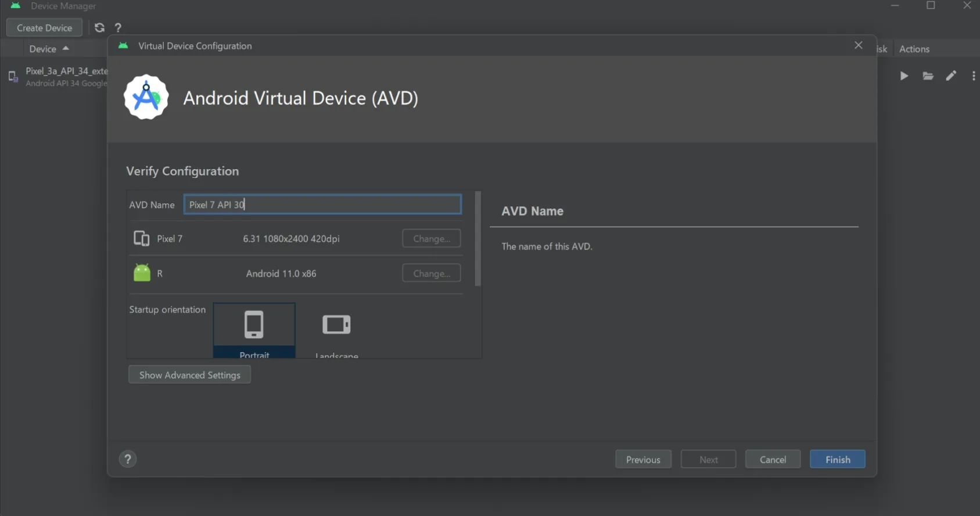Click the Android icon in the dialog title bar

click(x=123, y=45)
